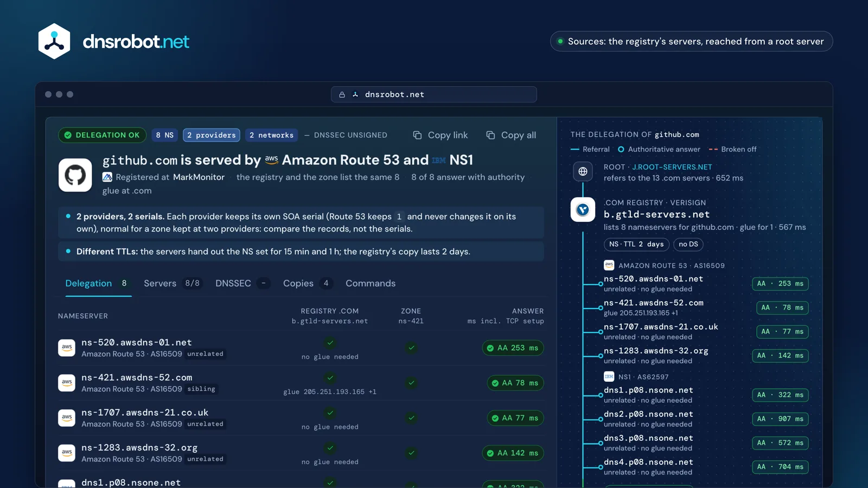
Task: Click AWS icon for ns-1283.awsdns-32.org row
Action: tap(67, 453)
